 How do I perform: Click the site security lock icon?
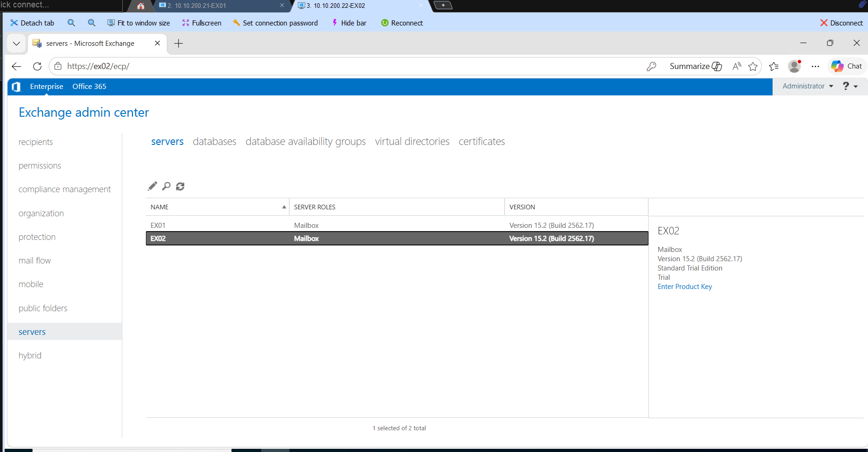click(58, 66)
